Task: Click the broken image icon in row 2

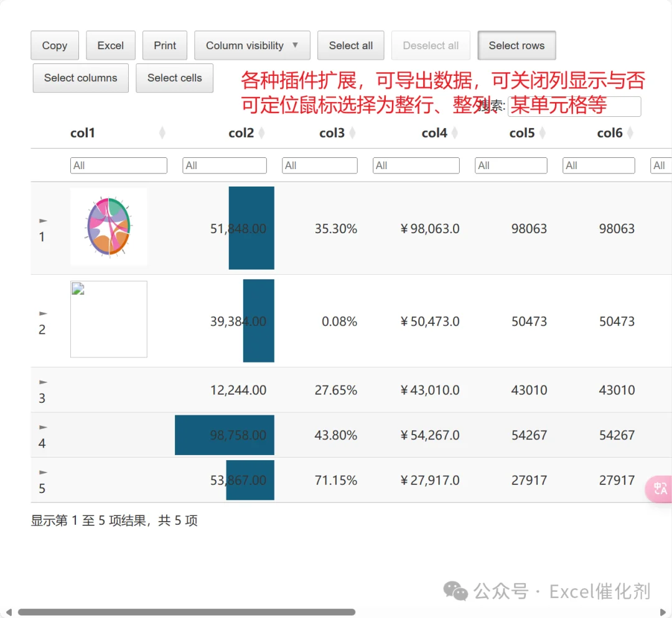Action: [x=78, y=289]
